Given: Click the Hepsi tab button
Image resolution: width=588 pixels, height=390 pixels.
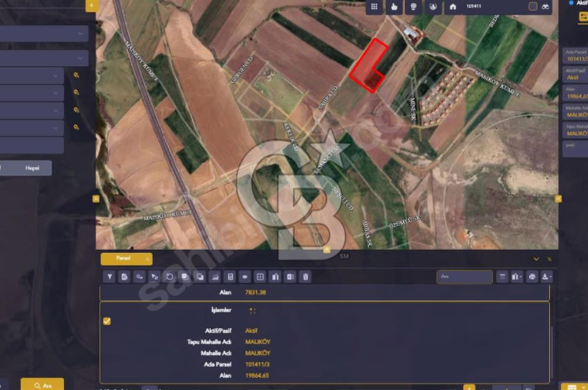Looking at the screenshot, I should click(32, 168).
